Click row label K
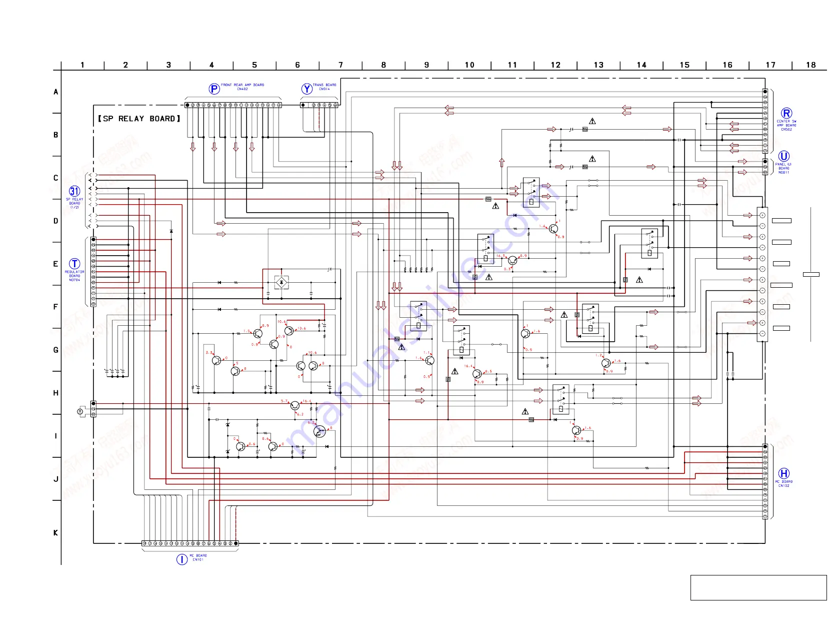This screenshot has height=632, width=840. point(55,533)
